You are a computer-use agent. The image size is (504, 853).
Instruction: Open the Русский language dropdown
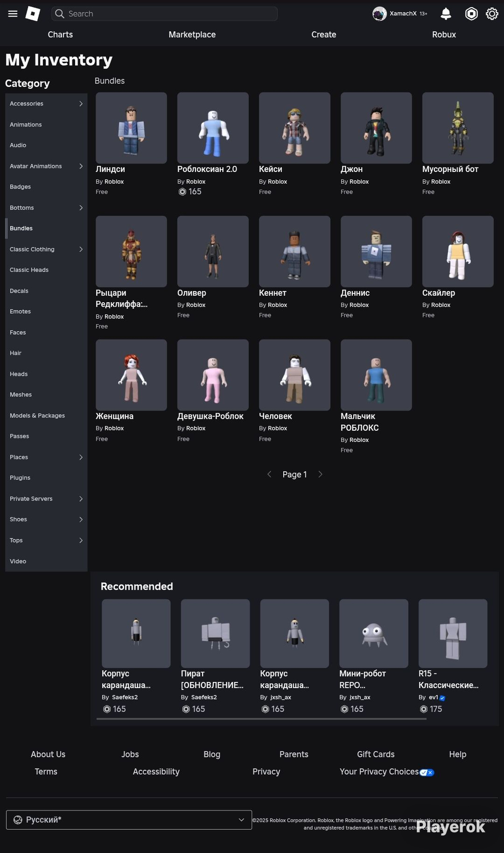tap(129, 820)
